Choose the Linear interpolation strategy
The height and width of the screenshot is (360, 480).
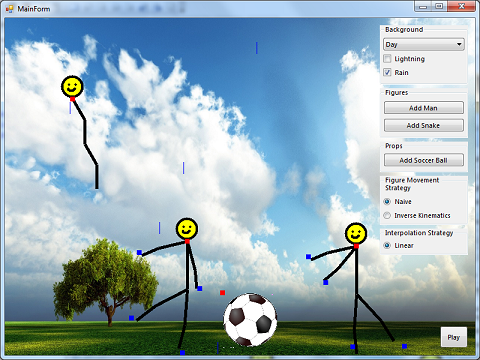click(387, 245)
